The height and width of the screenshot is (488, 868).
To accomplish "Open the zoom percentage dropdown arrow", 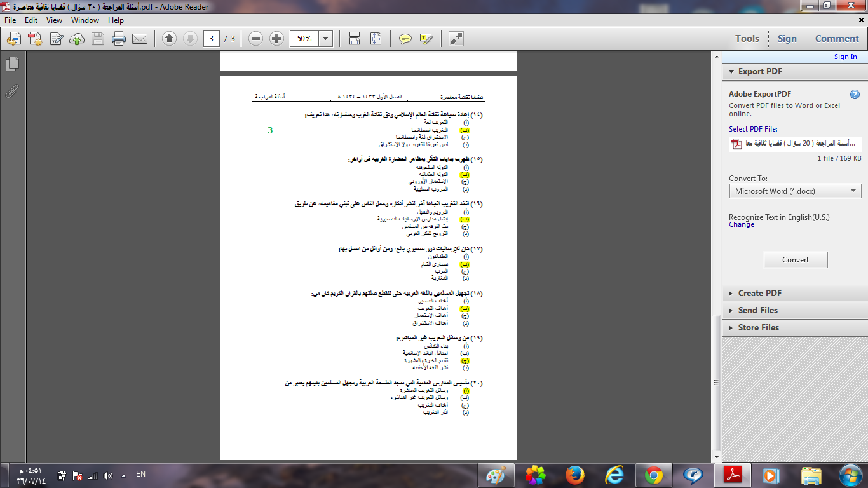I will pyautogui.click(x=326, y=39).
